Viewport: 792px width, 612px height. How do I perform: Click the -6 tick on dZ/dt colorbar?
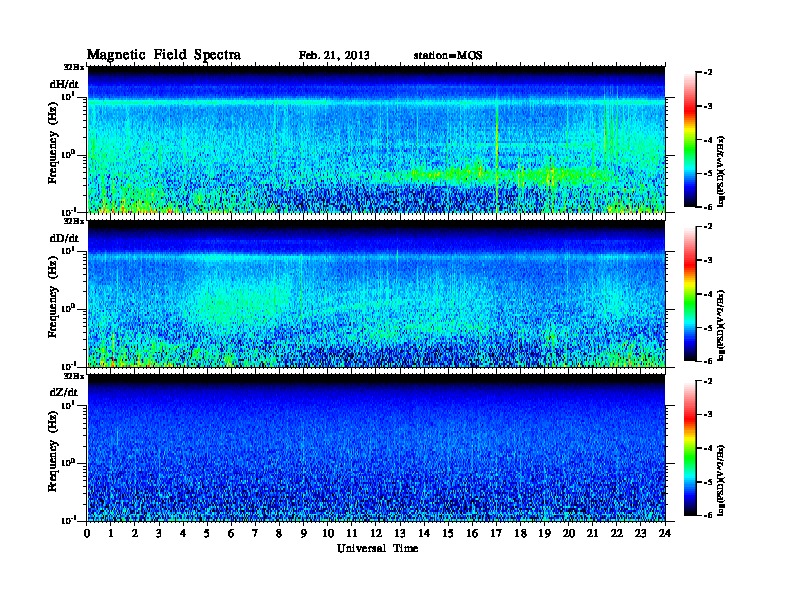coord(708,515)
